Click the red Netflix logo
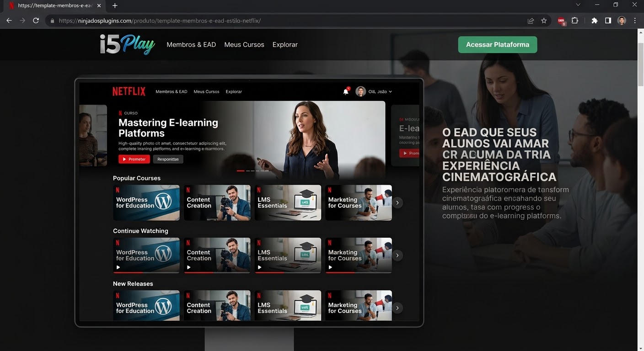644x351 pixels. [129, 91]
